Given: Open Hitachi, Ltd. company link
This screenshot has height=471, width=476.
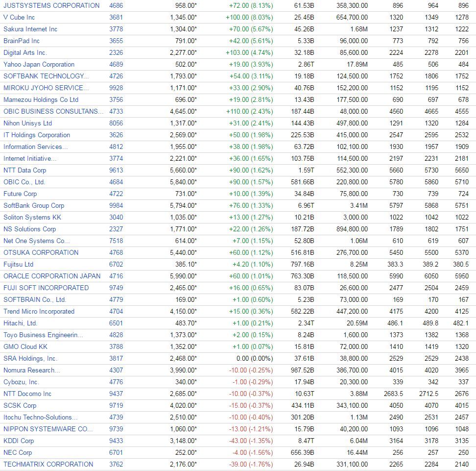Looking at the screenshot, I should 20,323.
